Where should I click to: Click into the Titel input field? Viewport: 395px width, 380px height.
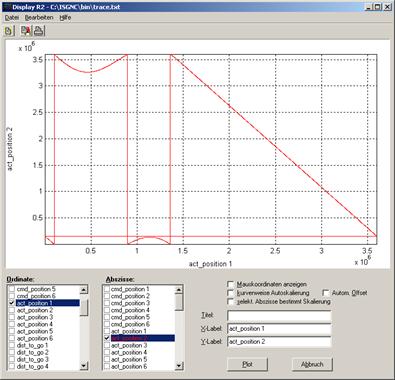tap(279, 315)
